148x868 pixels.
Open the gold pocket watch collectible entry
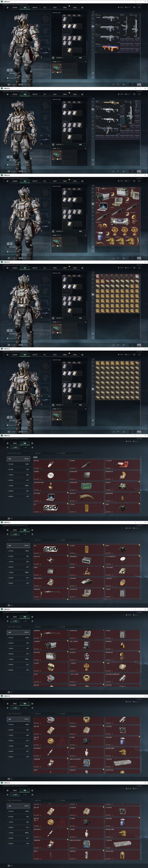point(122,475)
